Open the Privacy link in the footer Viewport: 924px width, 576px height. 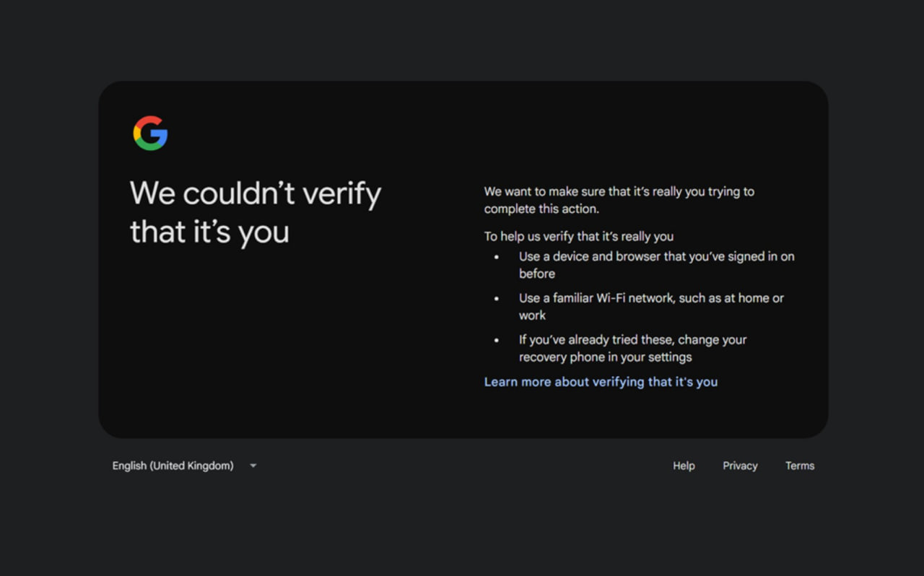[x=740, y=466]
